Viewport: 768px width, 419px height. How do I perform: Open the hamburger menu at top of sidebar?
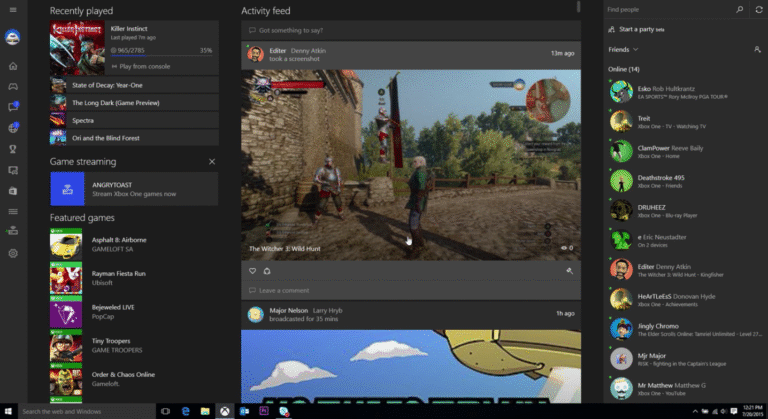click(x=13, y=10)
